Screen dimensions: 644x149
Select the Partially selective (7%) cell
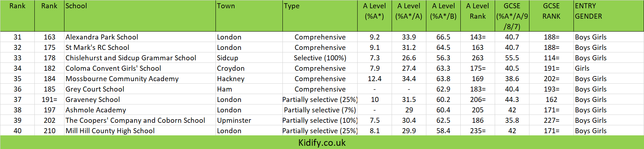[320, 110]
